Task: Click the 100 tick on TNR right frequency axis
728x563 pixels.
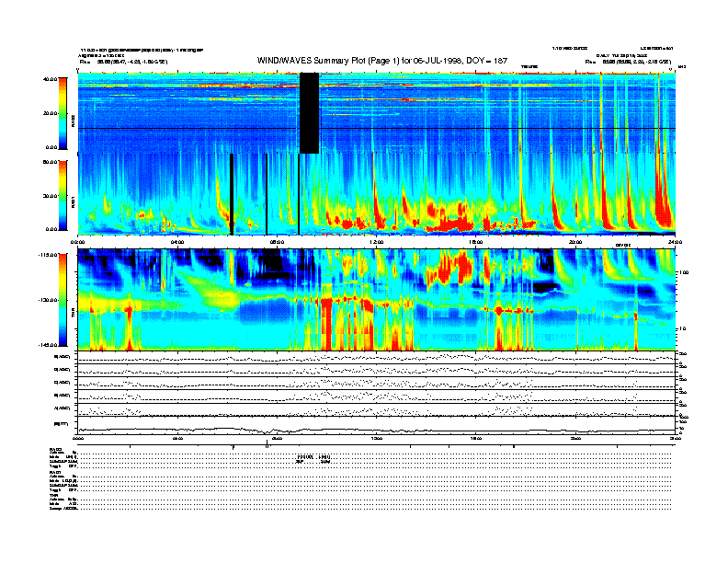Action: coord(684,272)
